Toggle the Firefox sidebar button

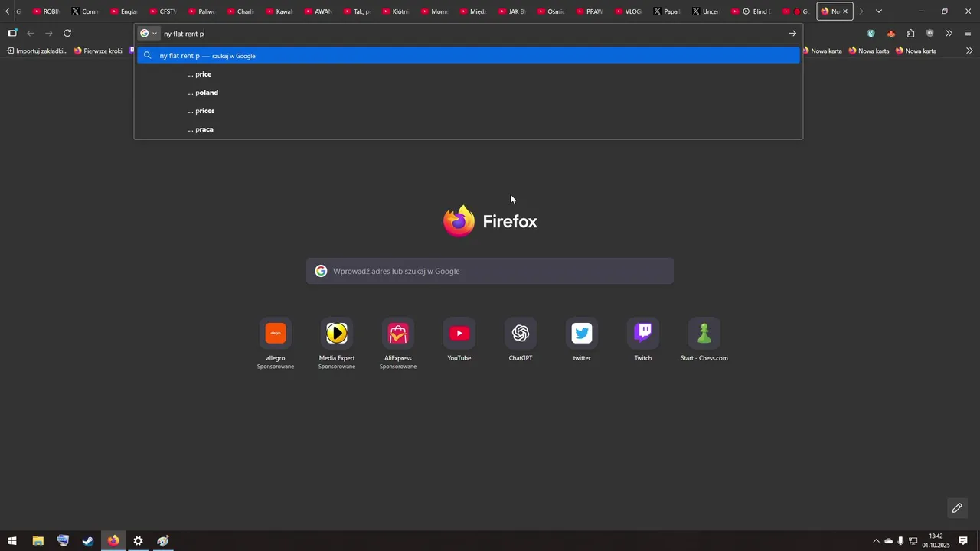[x=12, y=33]
